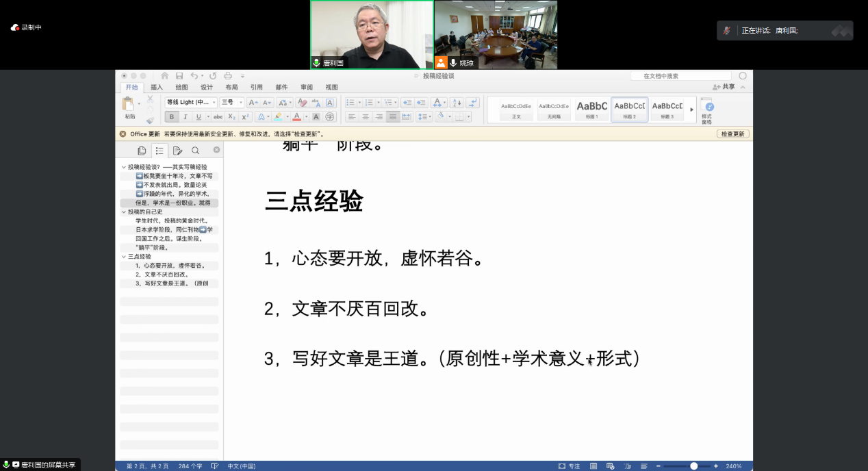Increase font size with the larger A button

pyautogui.click(x=253, y=102)
